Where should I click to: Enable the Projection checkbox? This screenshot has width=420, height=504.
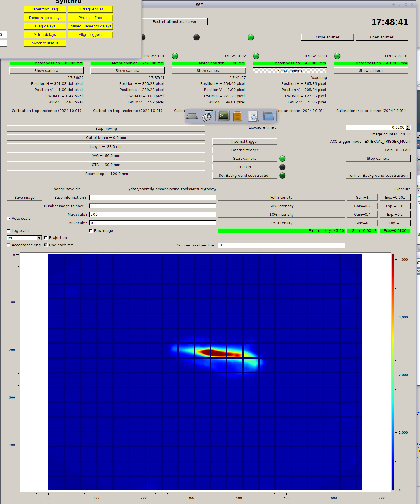tap(46, 238)
